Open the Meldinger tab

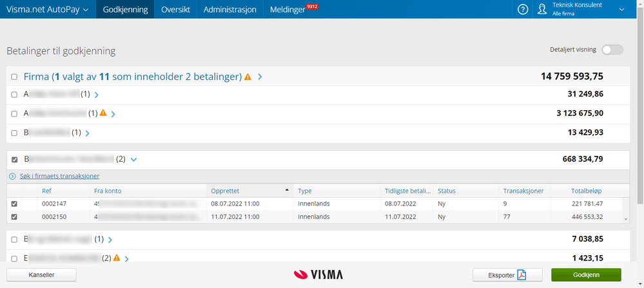tap(288, 10)
